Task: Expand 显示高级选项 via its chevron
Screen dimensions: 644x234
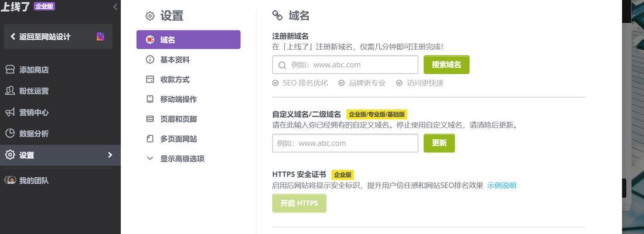Action: click(x=150, y=158)
